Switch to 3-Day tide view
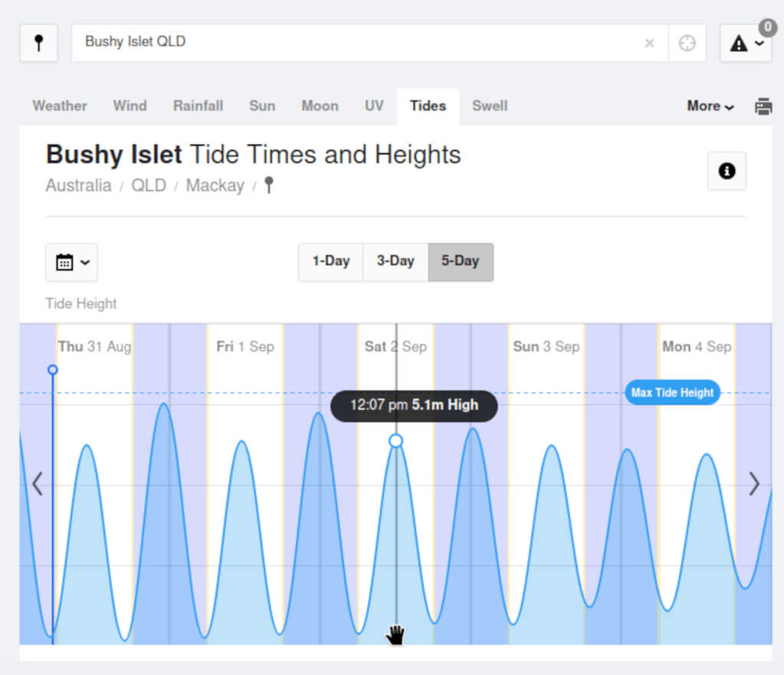This screenshot has height=675, width=784. (395, 261)
